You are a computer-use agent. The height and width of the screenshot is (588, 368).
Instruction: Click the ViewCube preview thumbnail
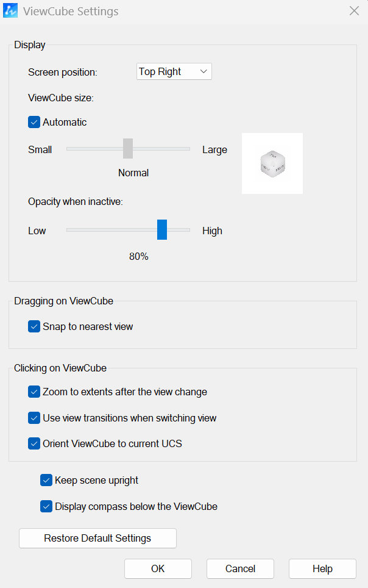click(x=272, y=163)
